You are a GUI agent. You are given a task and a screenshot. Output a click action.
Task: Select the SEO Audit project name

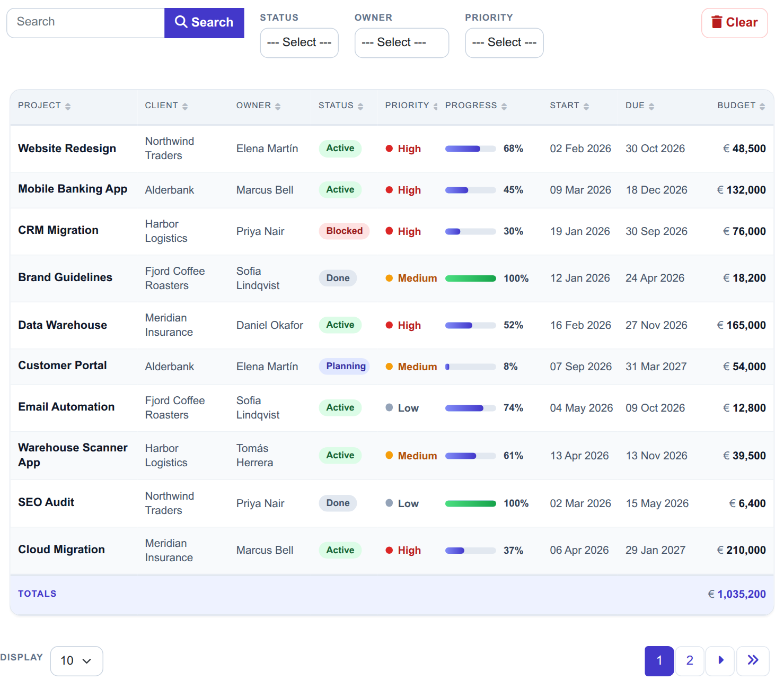(46, 502)
